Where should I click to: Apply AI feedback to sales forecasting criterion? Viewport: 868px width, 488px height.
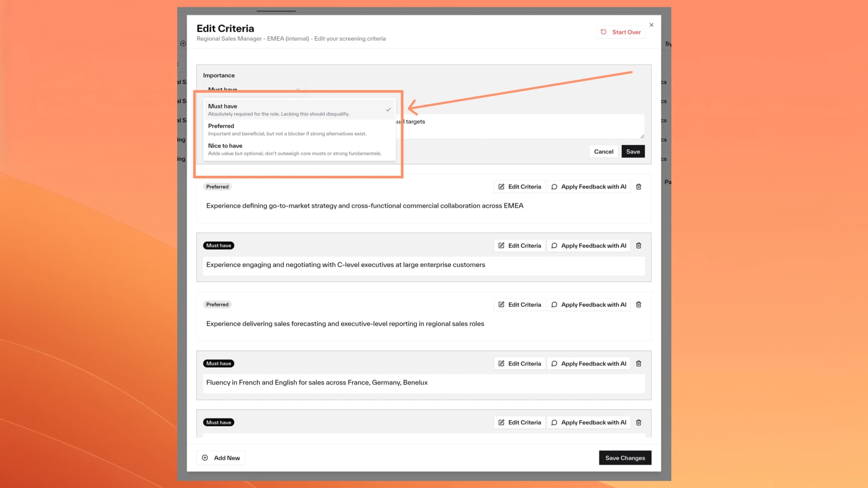(x=589, y=305)
